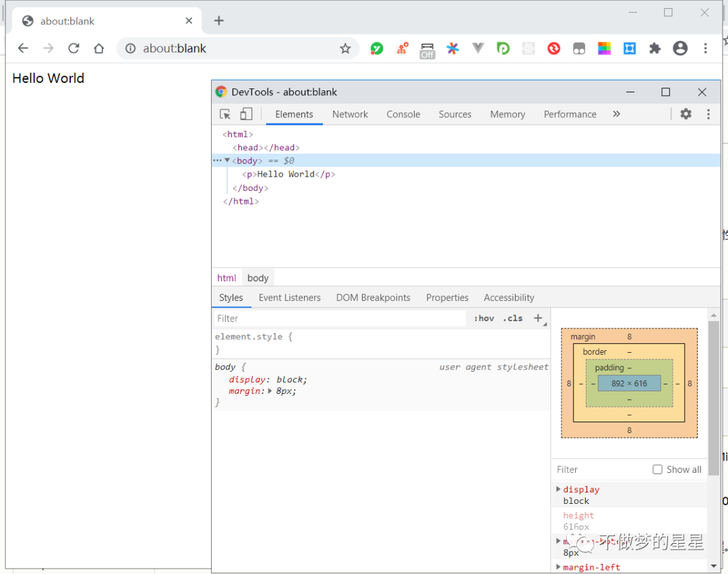Go back with the browser back arrow

(23, 49)
